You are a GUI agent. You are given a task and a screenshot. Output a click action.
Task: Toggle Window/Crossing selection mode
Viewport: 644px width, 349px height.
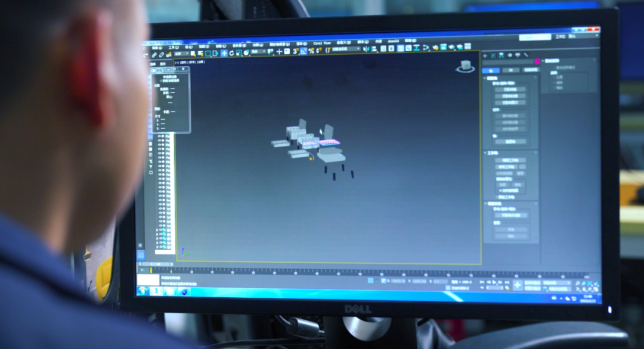216,54
